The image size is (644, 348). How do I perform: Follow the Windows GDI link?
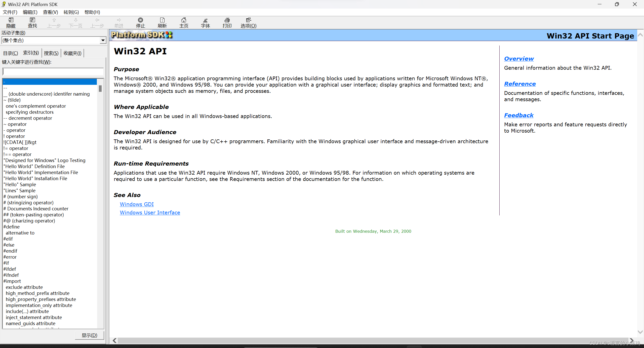137,204
